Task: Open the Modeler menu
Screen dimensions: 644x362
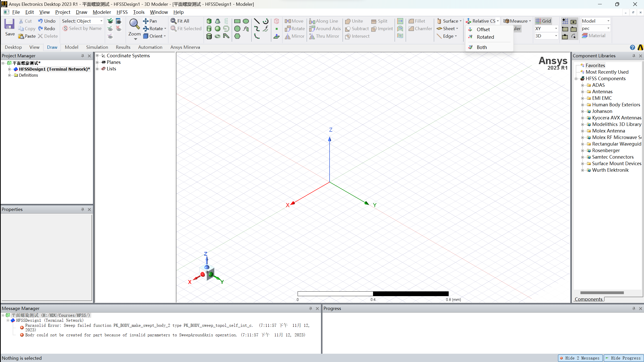Action: tap(102, 12)
